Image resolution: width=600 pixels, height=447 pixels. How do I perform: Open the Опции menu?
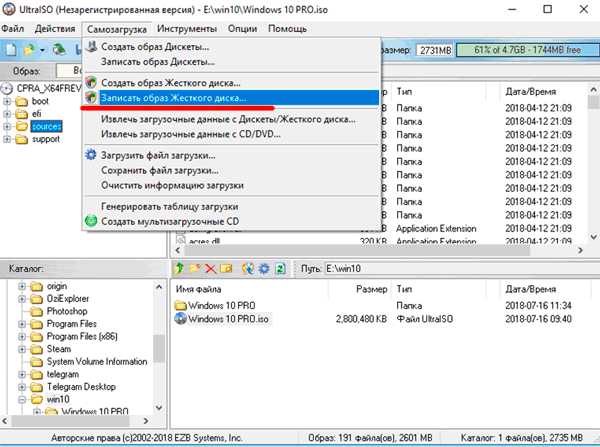[242, 29]
